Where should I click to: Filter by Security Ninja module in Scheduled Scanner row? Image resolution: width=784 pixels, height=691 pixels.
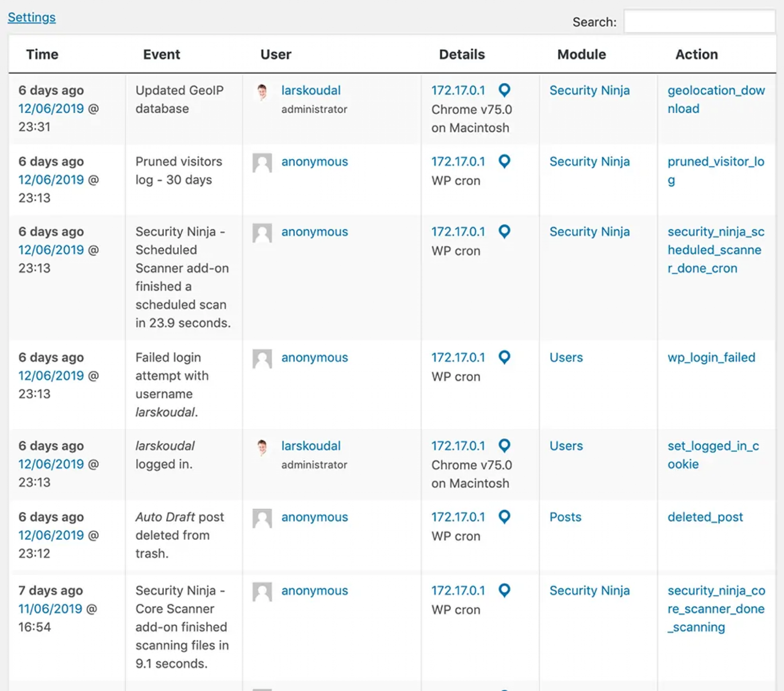click(x=590, y=232)
